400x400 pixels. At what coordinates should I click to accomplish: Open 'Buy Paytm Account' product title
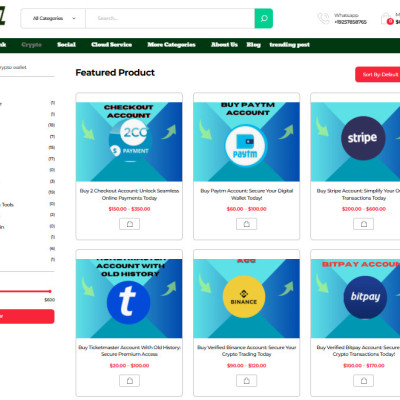coord(247,194)
